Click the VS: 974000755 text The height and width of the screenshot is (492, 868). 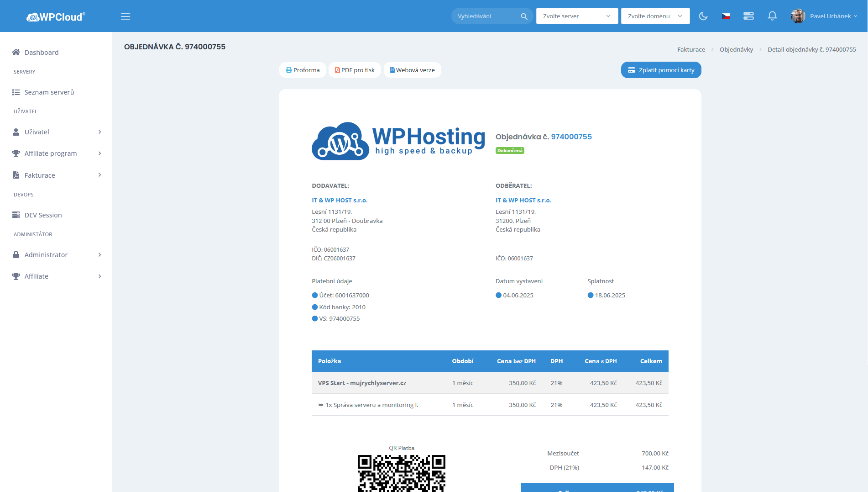point(340,318)
